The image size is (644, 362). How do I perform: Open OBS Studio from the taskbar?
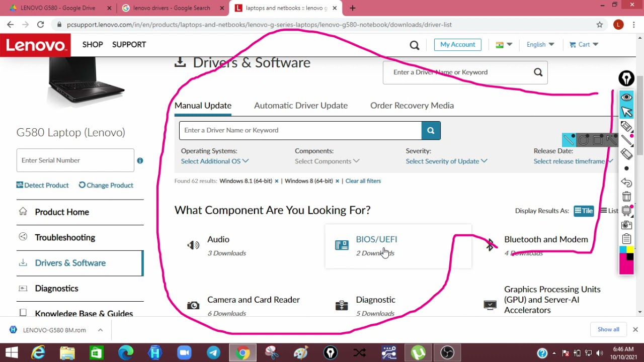click(447, 353)
